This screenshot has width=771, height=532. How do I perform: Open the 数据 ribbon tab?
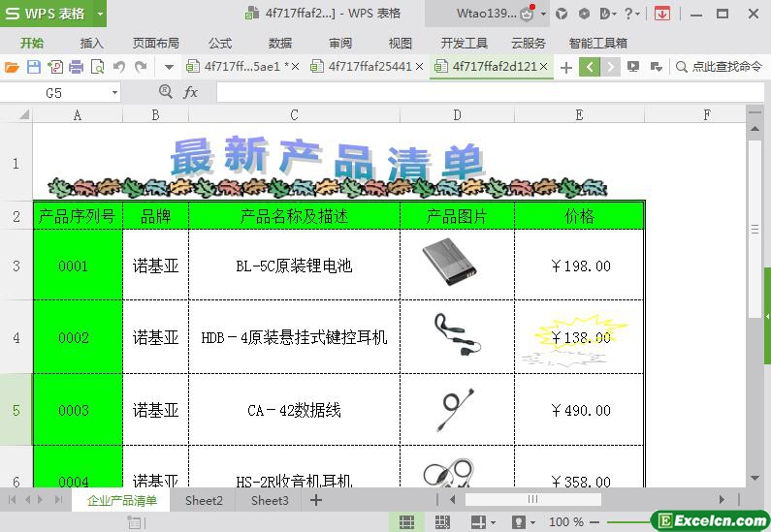[x=280, y=44]
